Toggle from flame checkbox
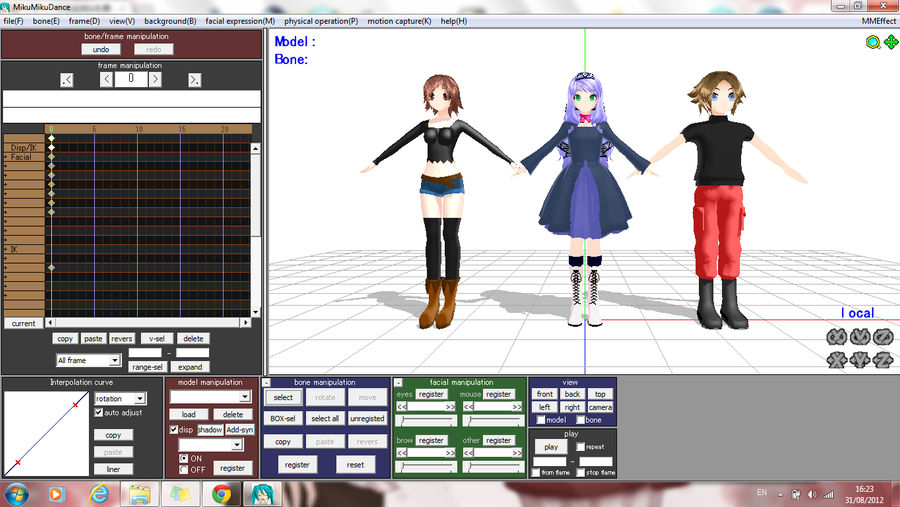 [x=536, y=473]
